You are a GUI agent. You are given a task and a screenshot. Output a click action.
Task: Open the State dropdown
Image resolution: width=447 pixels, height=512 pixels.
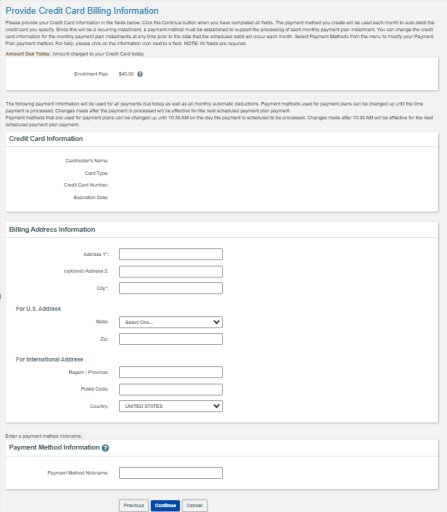171,322
